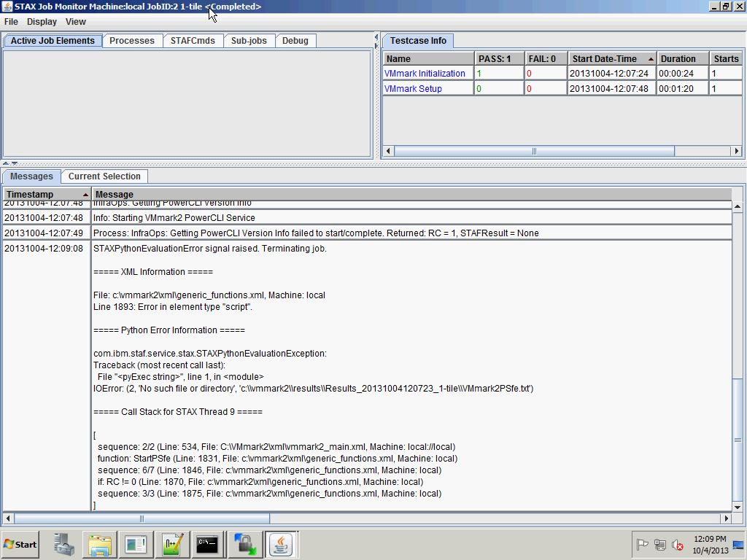Click messages vertical scroll down arrow

pyautogui.click(x=738, y=506)
